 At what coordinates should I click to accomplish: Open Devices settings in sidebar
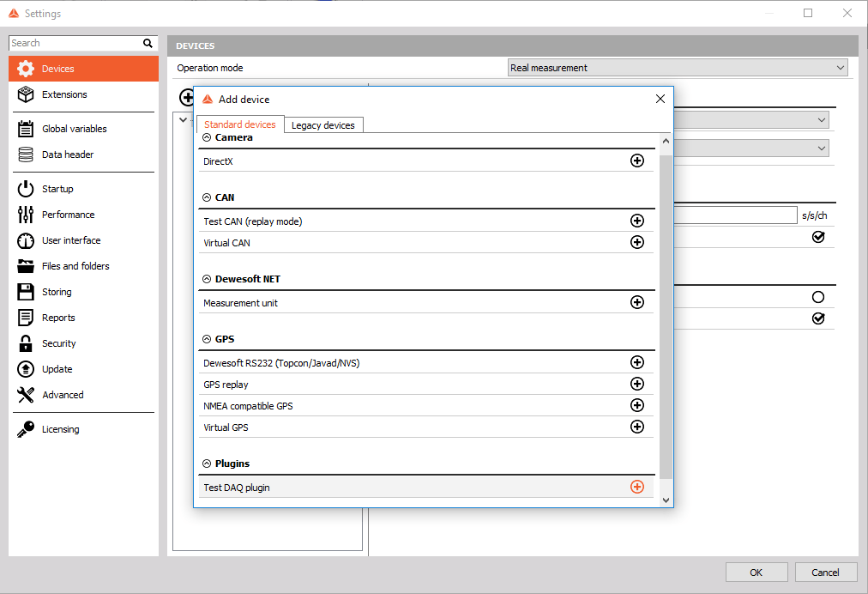83,69
